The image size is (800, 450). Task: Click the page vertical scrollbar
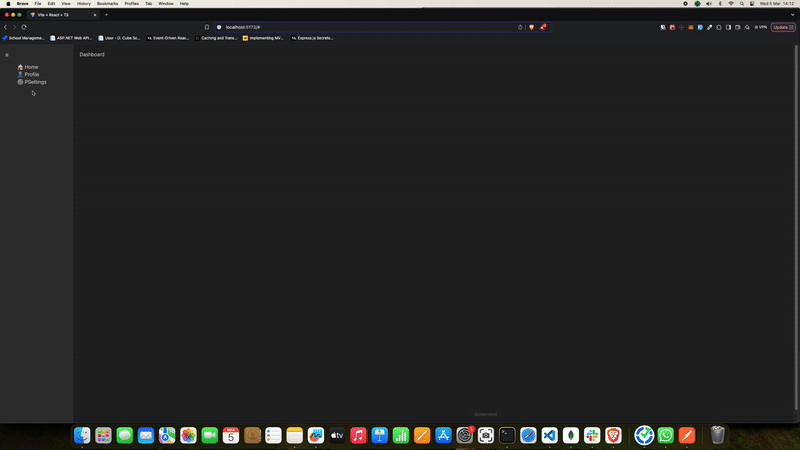tap(796, 227)
